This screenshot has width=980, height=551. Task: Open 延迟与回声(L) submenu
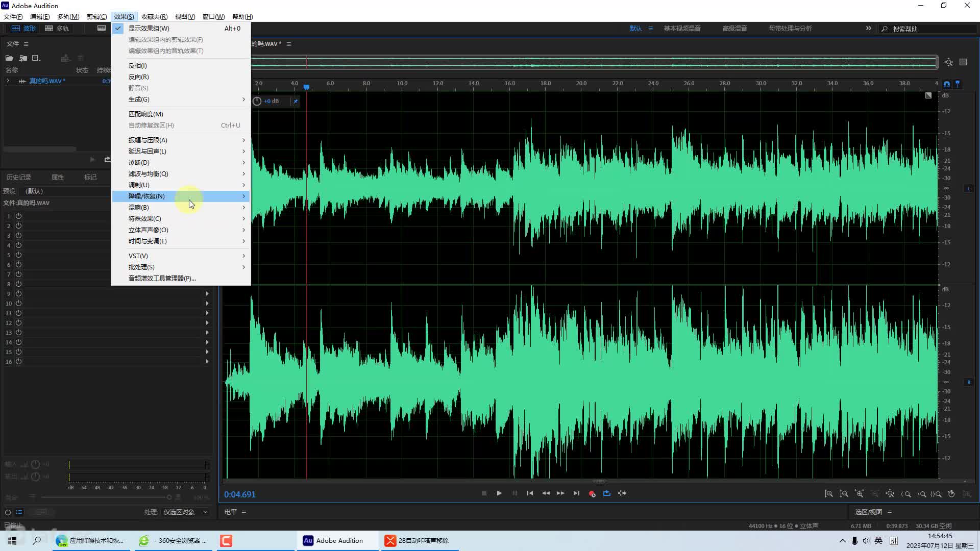(x=181, y=151)
